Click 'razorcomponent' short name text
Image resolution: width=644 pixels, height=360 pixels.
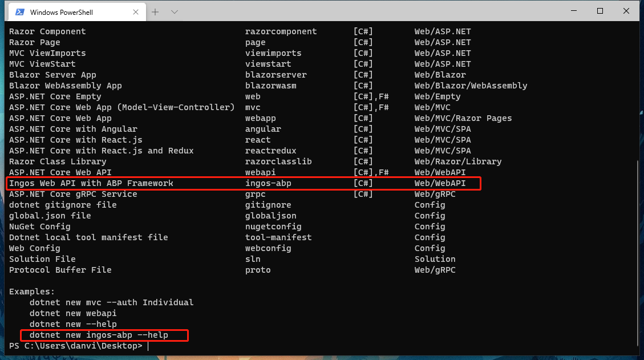tap(281, 31)
